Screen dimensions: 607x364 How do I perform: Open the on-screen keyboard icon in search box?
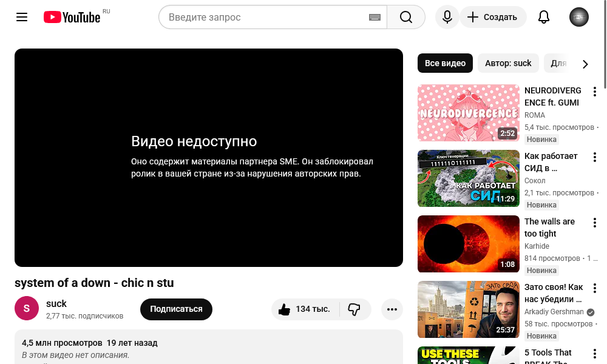pos(375,17)
